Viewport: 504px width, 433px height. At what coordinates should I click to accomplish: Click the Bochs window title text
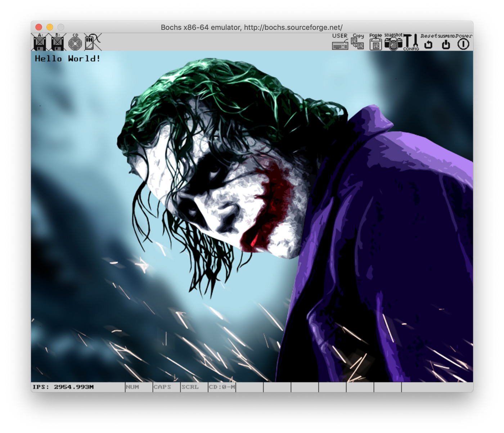252,27
